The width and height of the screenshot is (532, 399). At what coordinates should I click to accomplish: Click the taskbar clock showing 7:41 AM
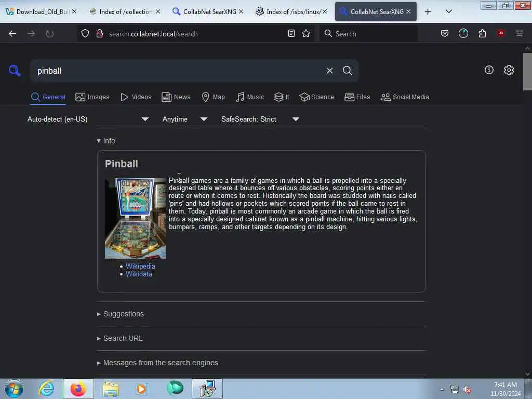tap(505, 389)
